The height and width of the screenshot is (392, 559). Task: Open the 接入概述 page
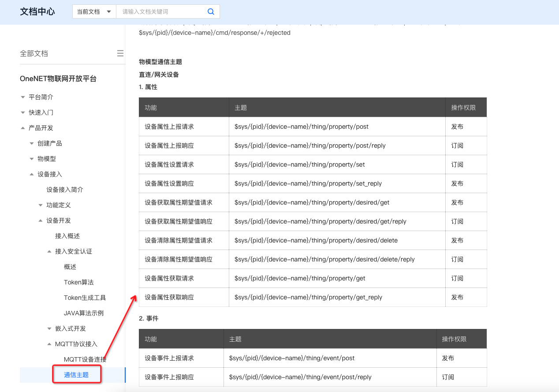(67, 236)
